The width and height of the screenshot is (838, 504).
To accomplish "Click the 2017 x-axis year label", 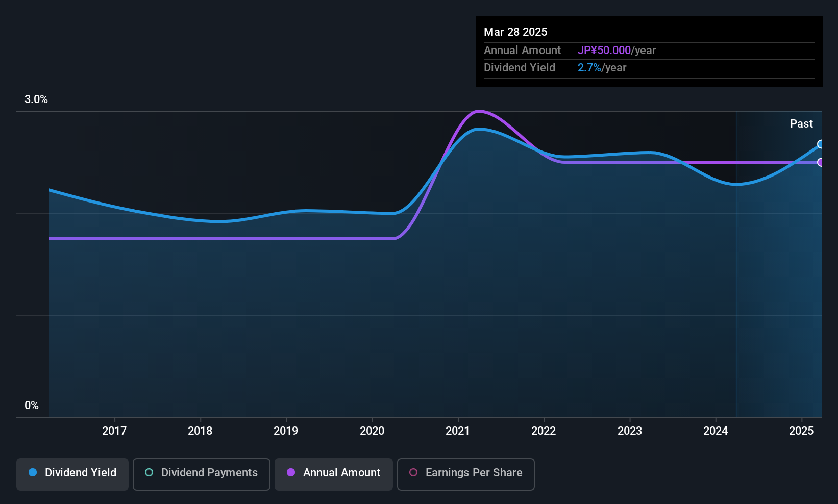I will (114, 431).
